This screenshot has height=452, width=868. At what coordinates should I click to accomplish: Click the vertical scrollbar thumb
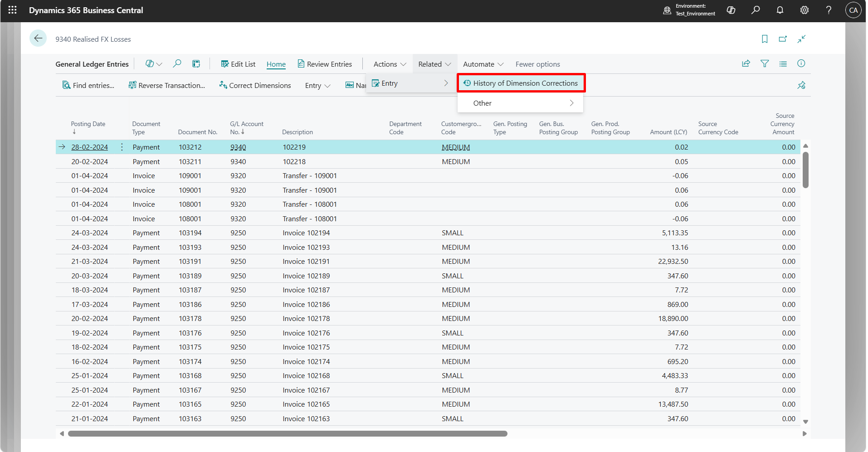805,170
